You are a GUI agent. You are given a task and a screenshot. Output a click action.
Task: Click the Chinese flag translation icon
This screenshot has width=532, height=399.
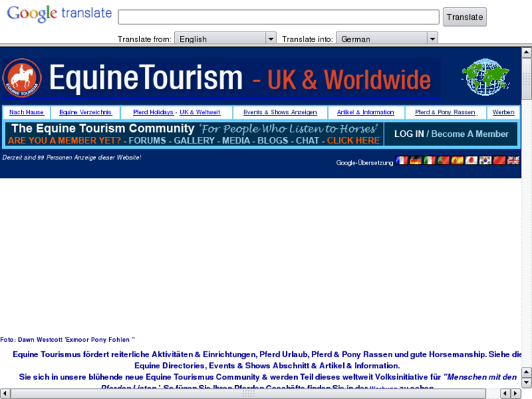[x=499, y=160]
